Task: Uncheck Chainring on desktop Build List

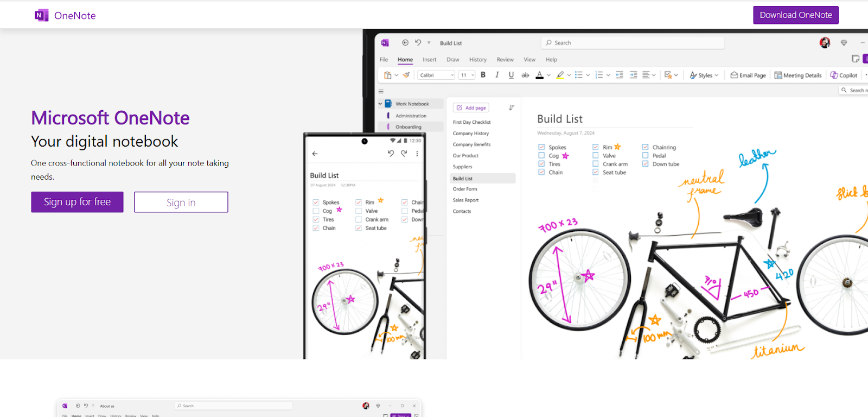Action: coord(646,147)
